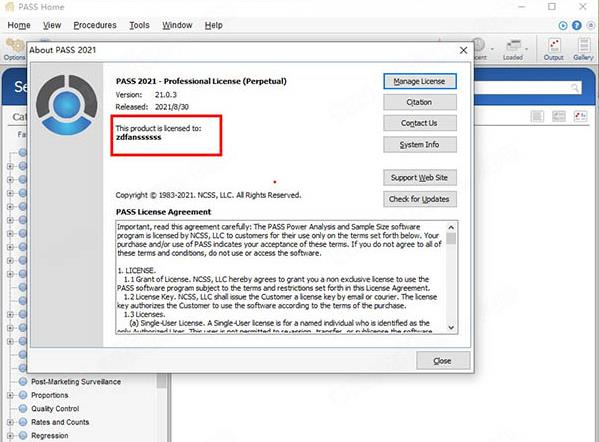Select Proportions in category tree

click(x=50, y=395)
